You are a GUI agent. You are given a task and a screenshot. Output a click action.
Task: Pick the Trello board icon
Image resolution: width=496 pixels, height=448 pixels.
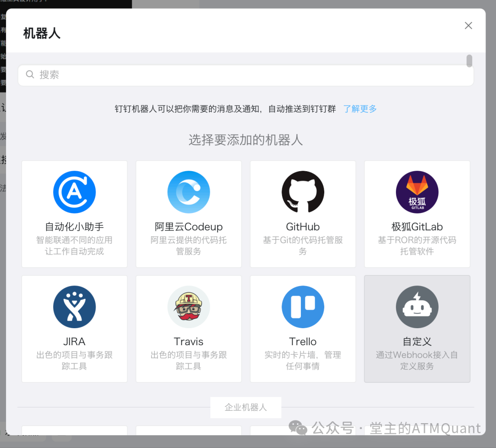[303, 307]
